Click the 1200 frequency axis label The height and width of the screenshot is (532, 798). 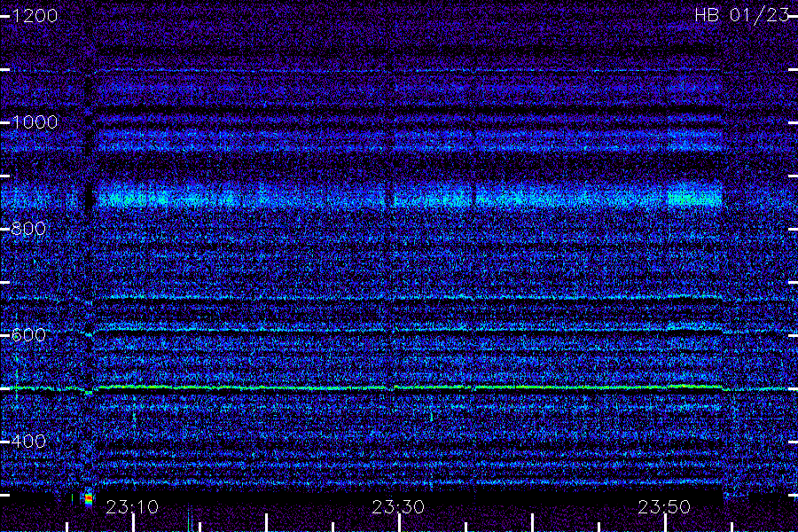35,16
